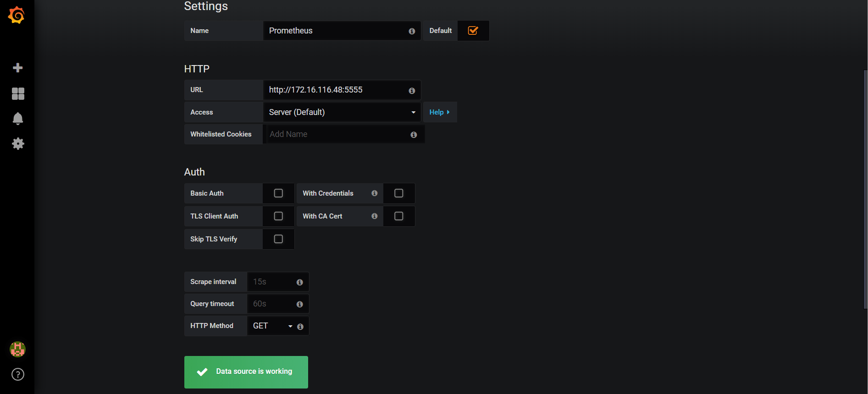The height and width of the screenshot is (394, 868).
Task: Click the info icon beside URL field
Action: [x=412, y=91]
